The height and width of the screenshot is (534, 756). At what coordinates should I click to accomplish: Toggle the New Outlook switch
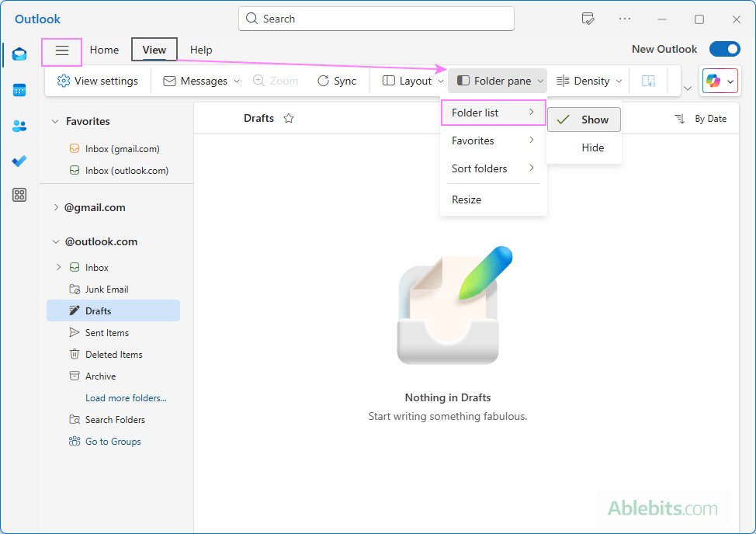pos(724,49)
